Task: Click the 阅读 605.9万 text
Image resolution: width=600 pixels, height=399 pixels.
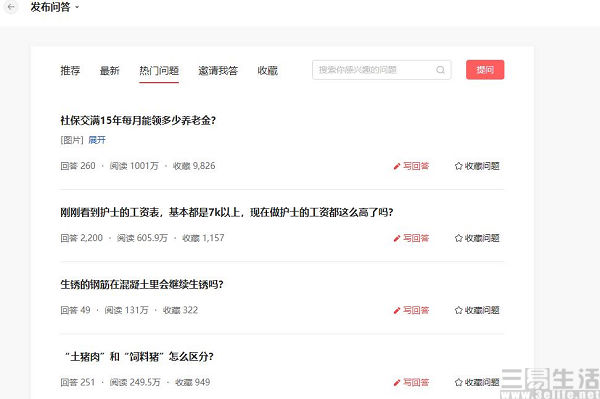Action: (142, 238)
